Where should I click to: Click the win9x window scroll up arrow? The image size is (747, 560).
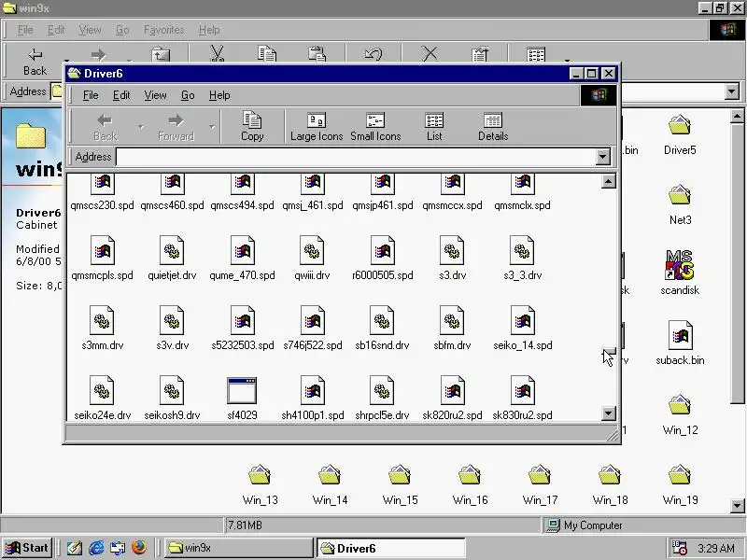pyautogui.click(x=737, y=116)
